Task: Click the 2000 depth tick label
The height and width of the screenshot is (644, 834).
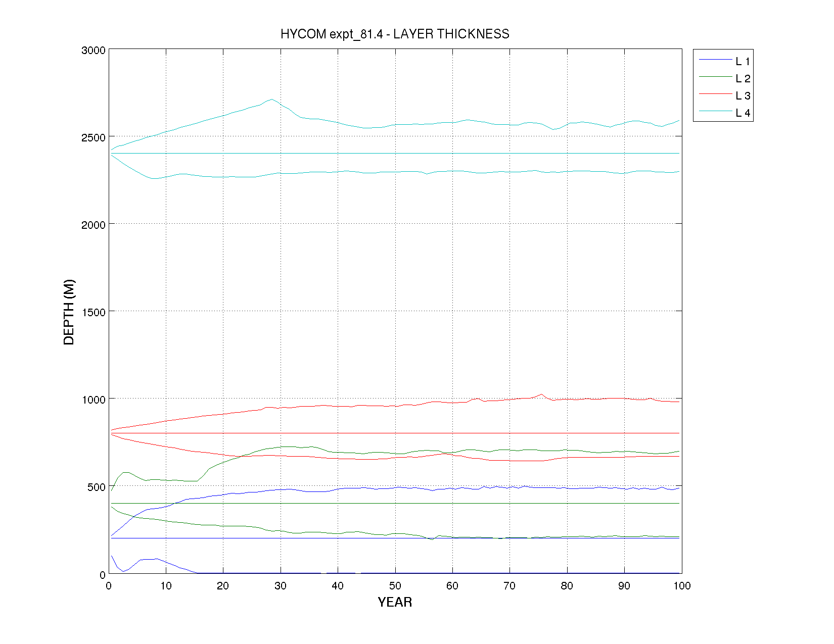Action: pyautogui.click(x=93, y=225)
